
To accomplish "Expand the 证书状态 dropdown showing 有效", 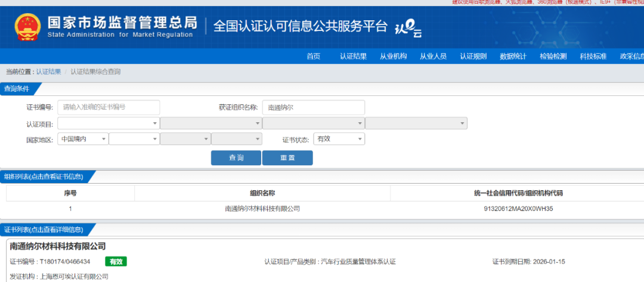I will [x=339, y=139].
